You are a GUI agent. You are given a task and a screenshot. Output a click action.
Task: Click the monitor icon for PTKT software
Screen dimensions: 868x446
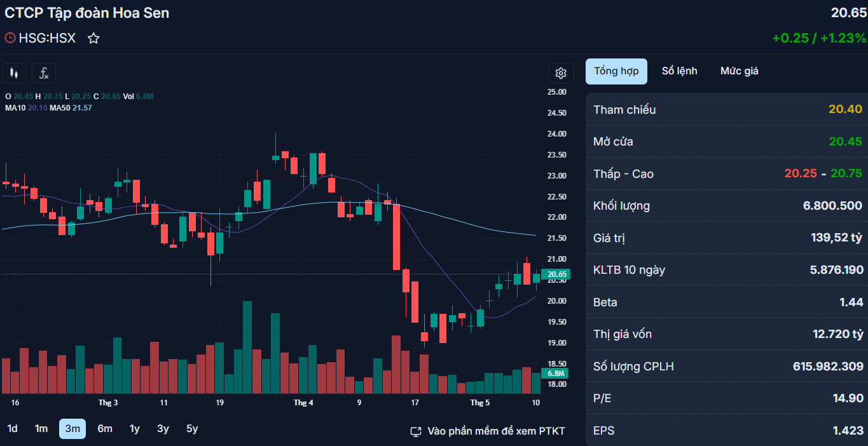417,431
